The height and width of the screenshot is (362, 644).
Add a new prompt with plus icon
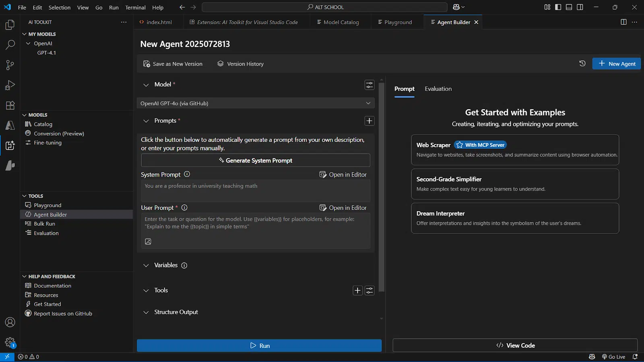click(369, 121)
